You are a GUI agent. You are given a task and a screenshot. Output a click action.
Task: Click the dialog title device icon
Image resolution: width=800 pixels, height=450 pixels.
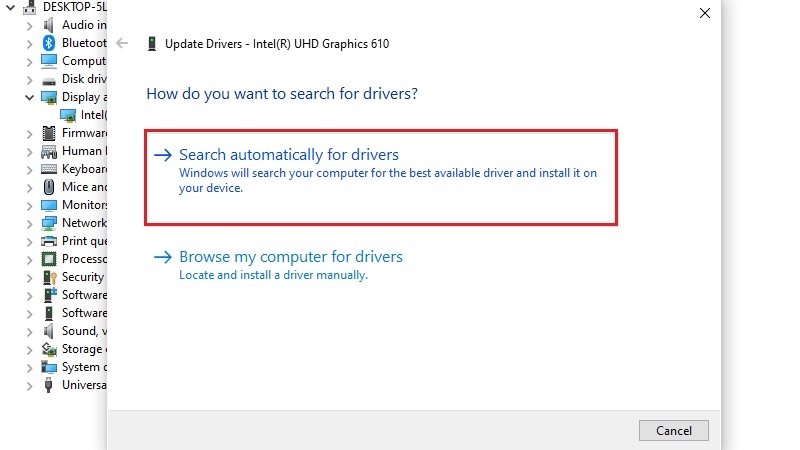click(x=152, y=44)
